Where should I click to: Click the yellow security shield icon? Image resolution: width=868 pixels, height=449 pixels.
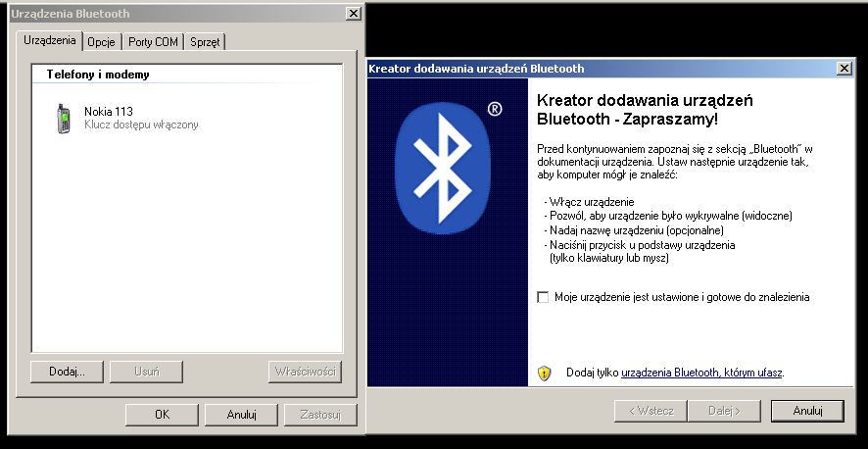pos(544,374)
